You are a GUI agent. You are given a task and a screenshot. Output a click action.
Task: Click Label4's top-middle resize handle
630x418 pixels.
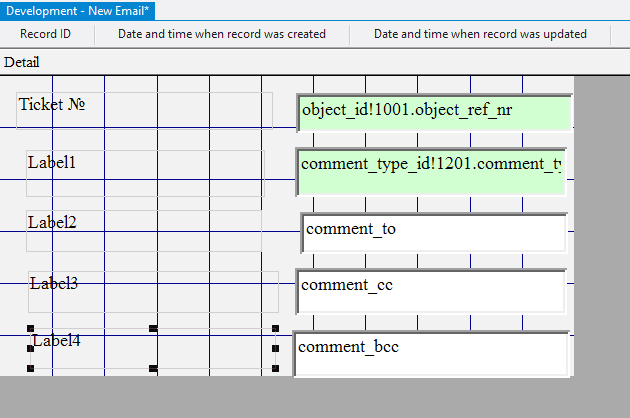point(153,328)
